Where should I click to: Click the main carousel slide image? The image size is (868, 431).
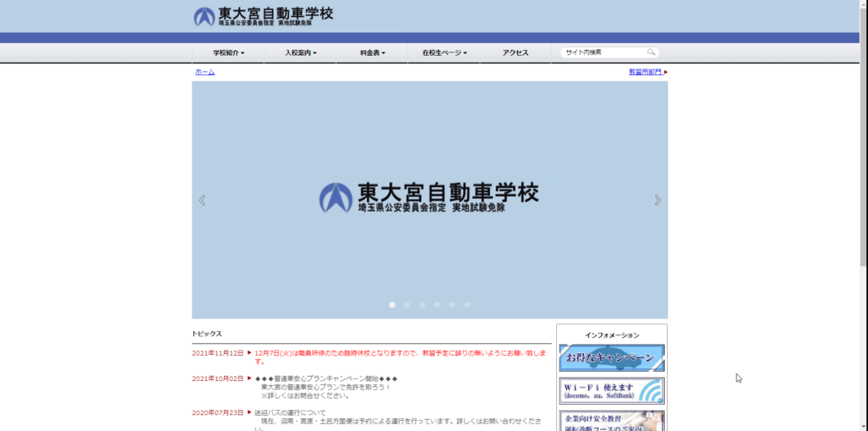[x=430, y=200]
